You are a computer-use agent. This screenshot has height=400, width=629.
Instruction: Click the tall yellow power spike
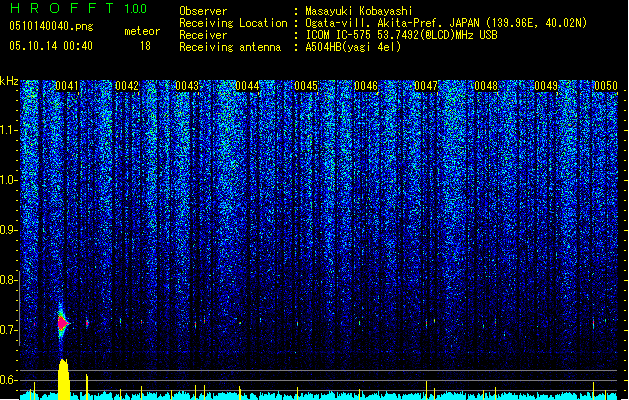64,380
